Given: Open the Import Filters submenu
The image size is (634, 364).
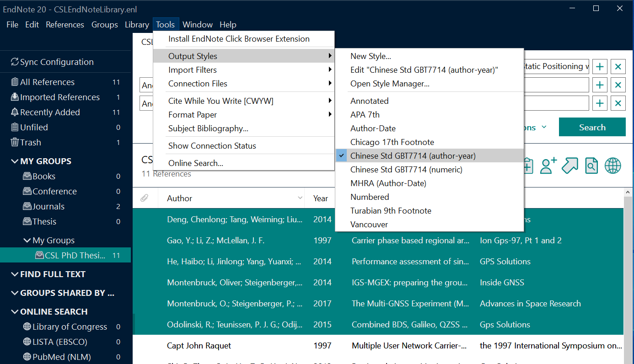Looking at the screenshot, I should click(x=244, y=70).
